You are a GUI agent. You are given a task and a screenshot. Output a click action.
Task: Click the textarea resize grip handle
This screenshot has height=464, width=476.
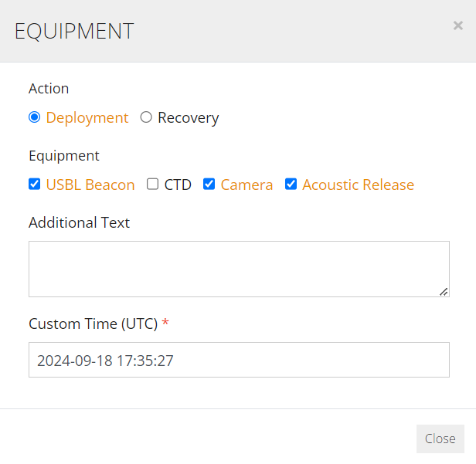tap(444, 292)
